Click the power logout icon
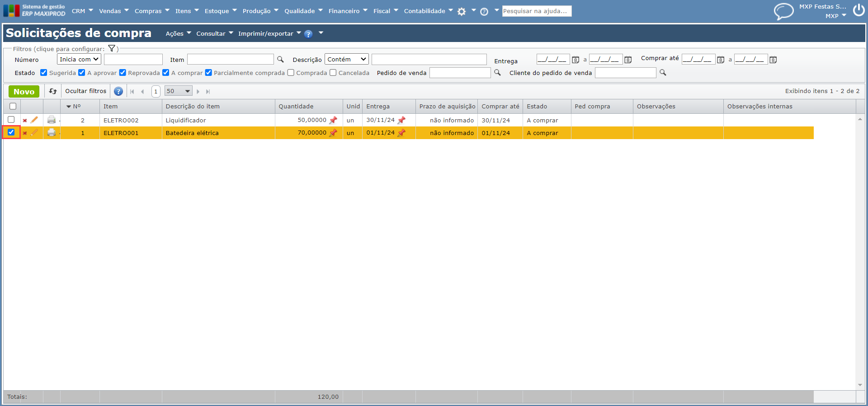The image size is (868, 406). coord(859,10)
